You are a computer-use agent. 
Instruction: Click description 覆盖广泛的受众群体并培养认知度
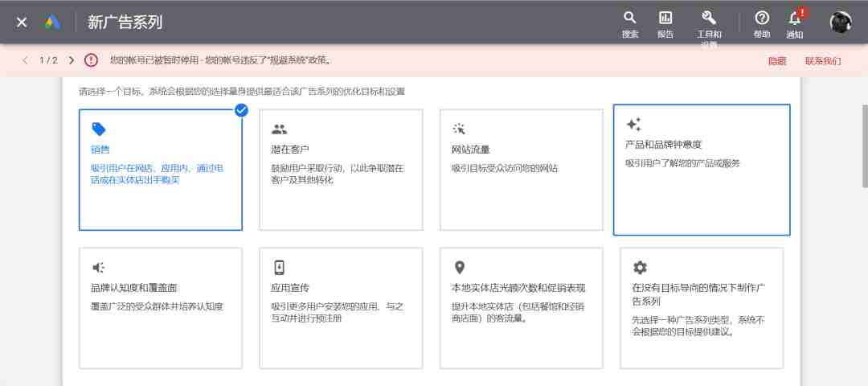coord(157,306)
